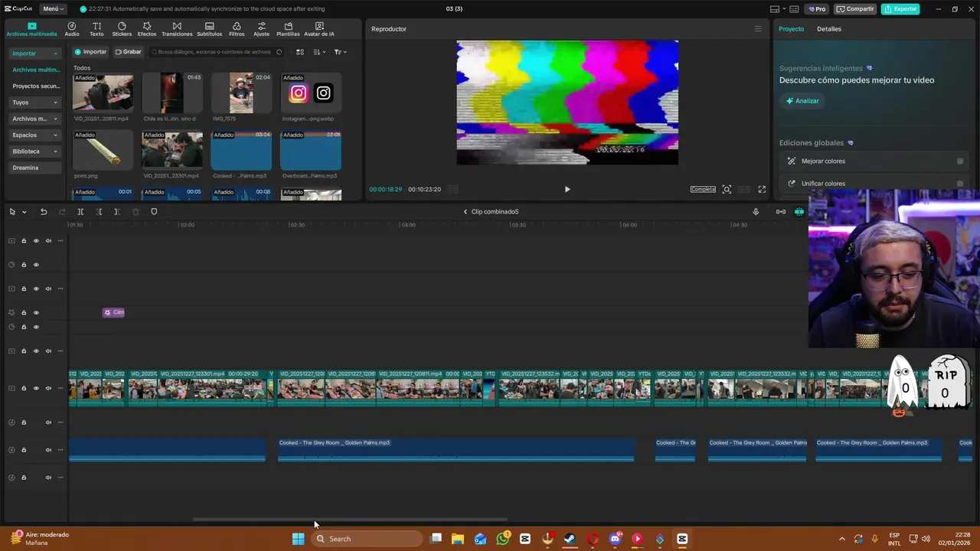Click the microphone voiceover icon
Screen dimensions: 980x551
(x=756, y=212)
